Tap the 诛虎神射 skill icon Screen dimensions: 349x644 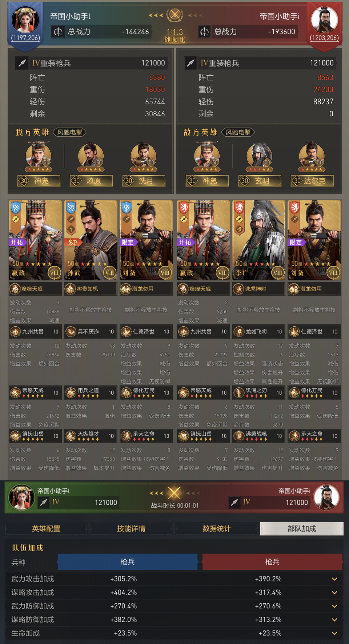(x=238, y=289)
